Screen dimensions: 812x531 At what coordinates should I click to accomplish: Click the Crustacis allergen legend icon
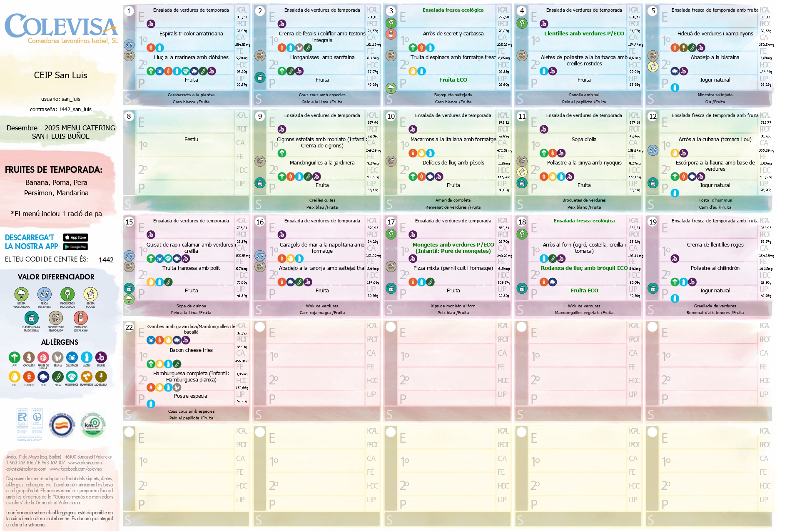click(72, 357)
